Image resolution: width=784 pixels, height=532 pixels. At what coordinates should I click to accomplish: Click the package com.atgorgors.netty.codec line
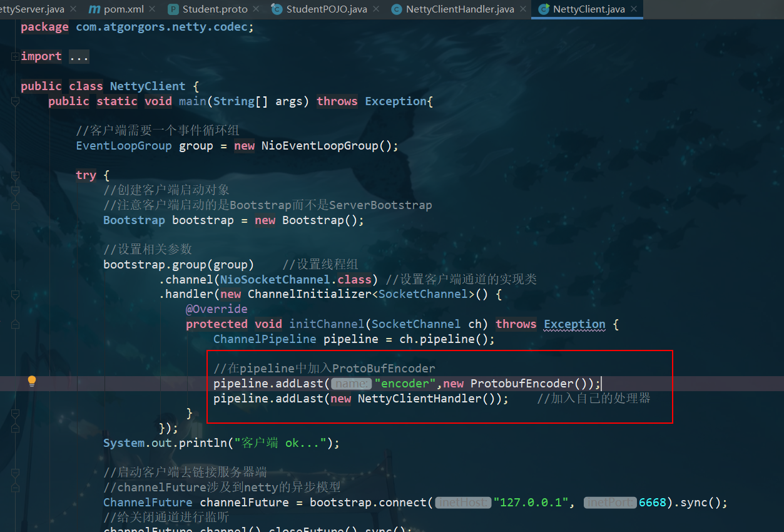point(138,27)
